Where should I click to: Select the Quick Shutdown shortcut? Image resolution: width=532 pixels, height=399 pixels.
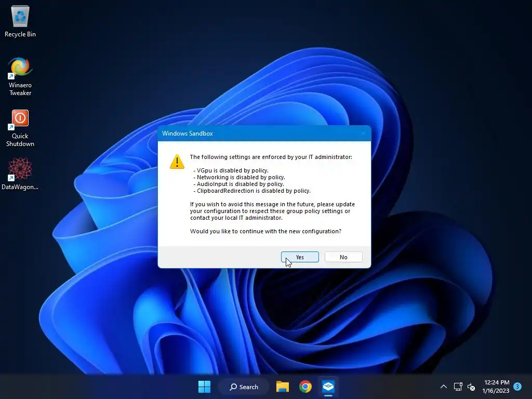point(20,128)
